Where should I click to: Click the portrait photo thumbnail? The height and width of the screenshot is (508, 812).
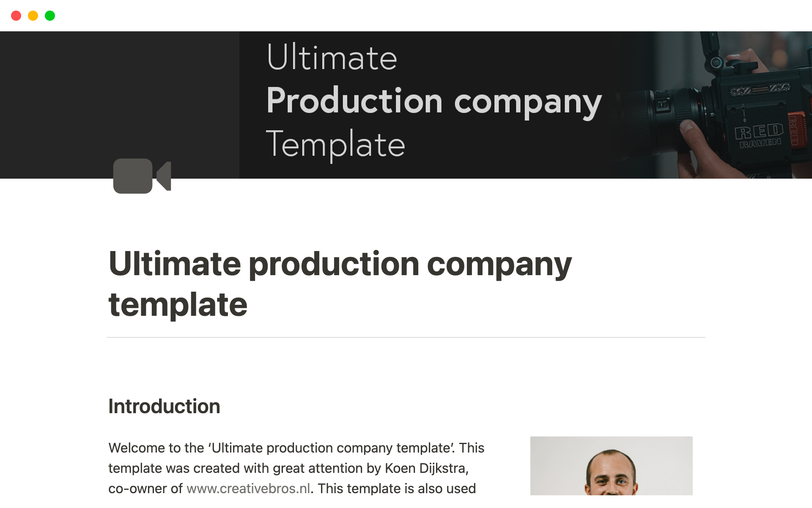611,466
